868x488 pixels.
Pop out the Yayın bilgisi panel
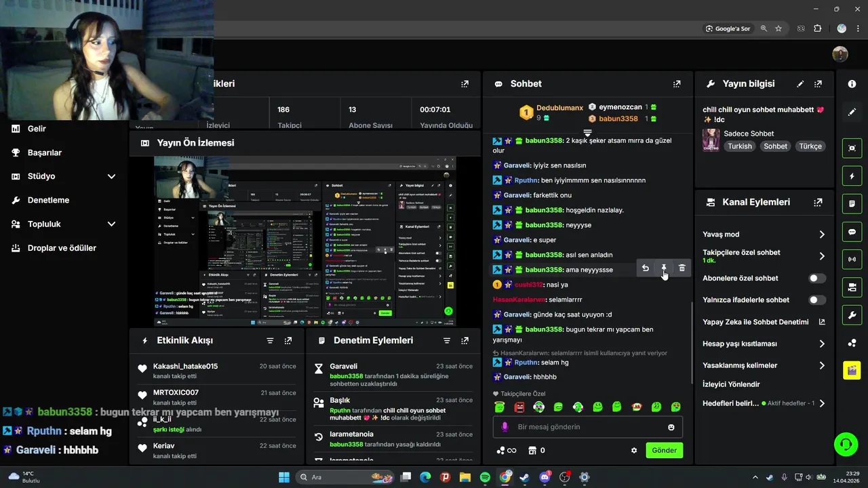818,84
